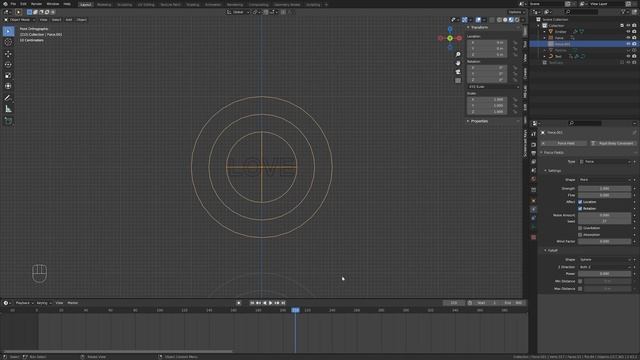Toggle visibility of Text object in outliner

(628, 56)
